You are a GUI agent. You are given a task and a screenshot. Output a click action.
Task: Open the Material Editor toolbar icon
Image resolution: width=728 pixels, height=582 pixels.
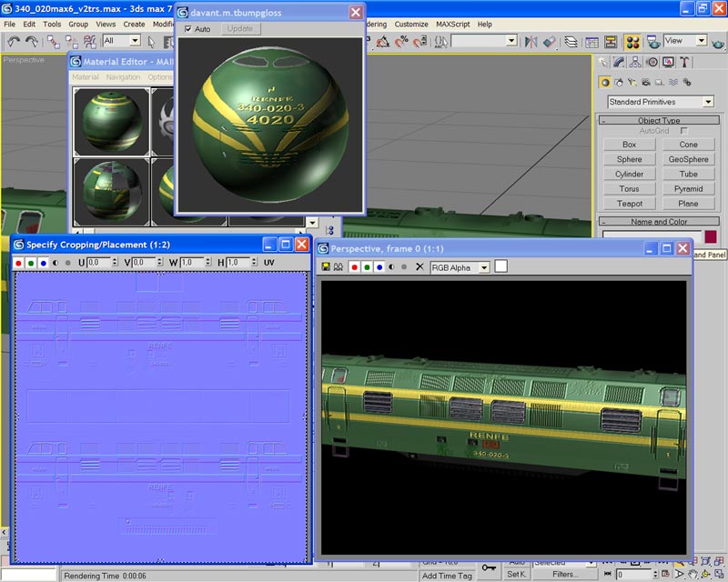[632, 42]
